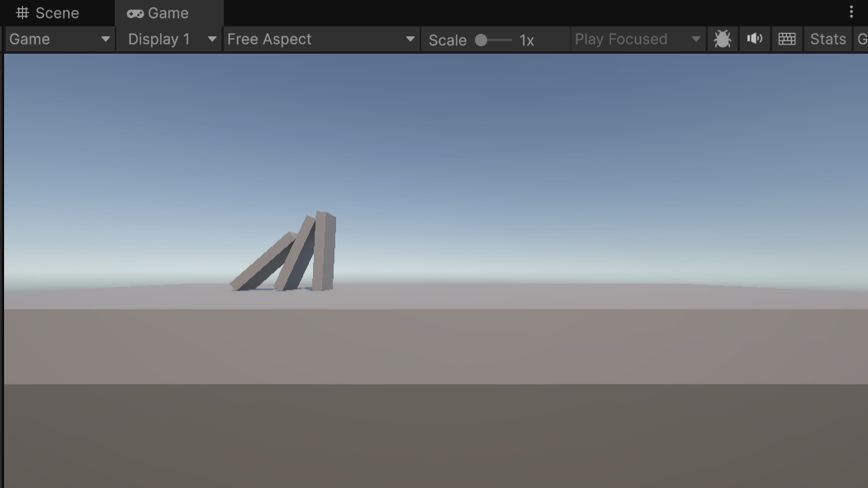Expand the Display 1 dropdown
Viewport: 868px width, 488px height.
point(170,39)
